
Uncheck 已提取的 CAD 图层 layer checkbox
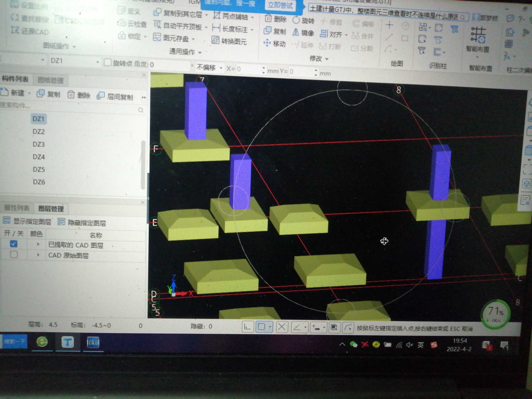click(14, 244)
